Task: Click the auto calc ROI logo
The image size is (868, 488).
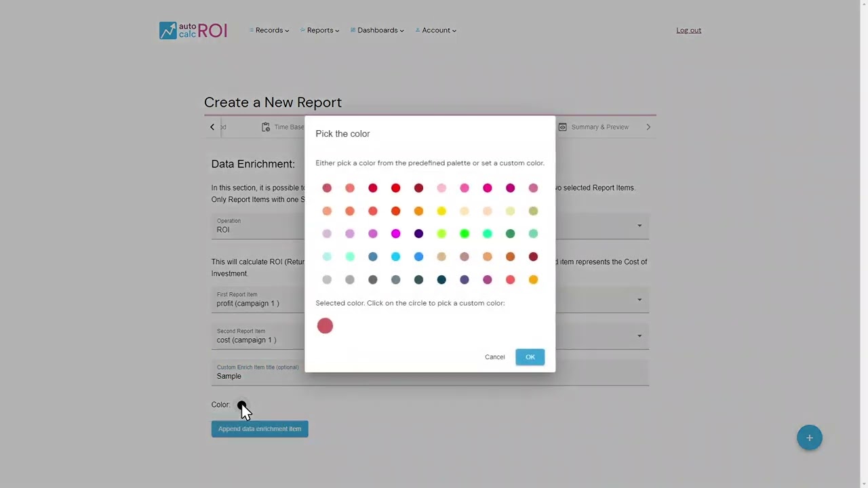Action: pyautogui.click(x=193, y=30)
